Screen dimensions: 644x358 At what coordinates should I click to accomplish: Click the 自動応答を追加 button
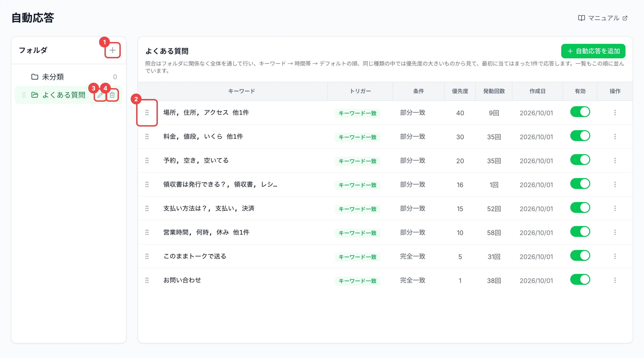click(x=593, y=51)
